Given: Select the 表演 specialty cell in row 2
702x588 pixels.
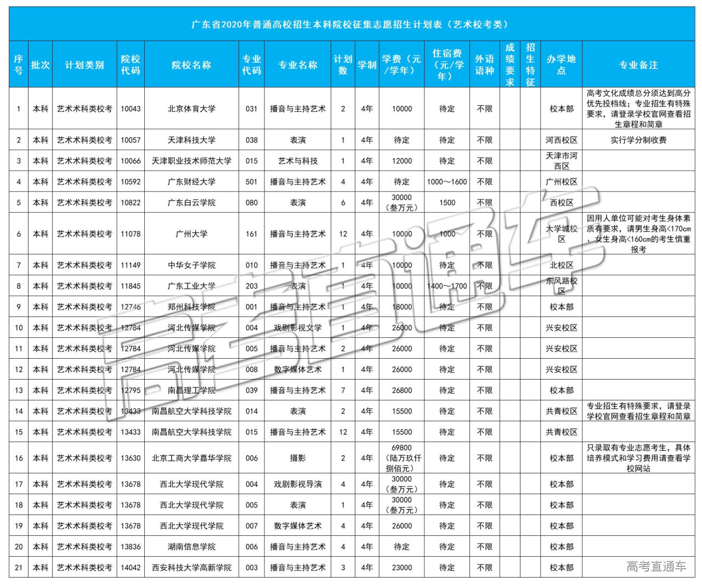Looking at the screenshot, I should coord(298,140).
